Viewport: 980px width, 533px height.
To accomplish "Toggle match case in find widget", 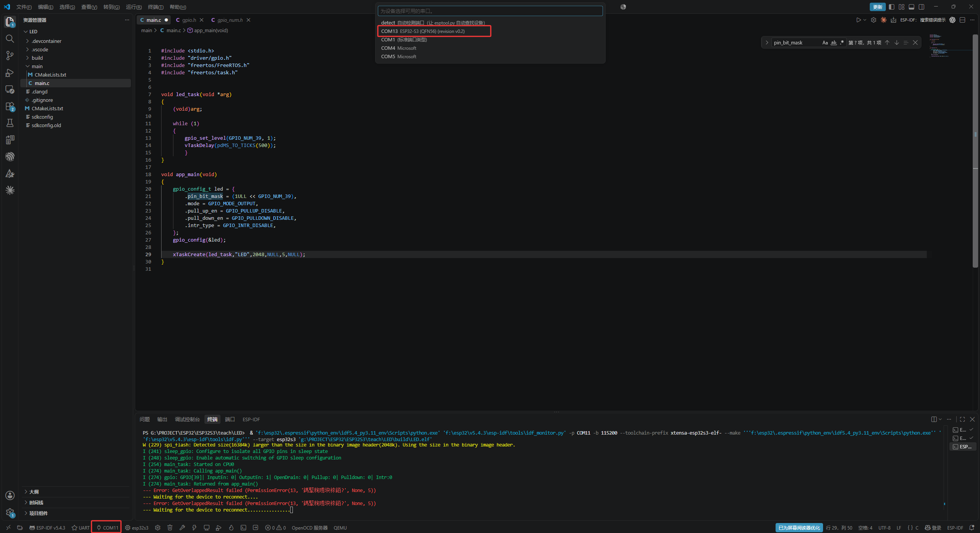I will pos(825,43).
